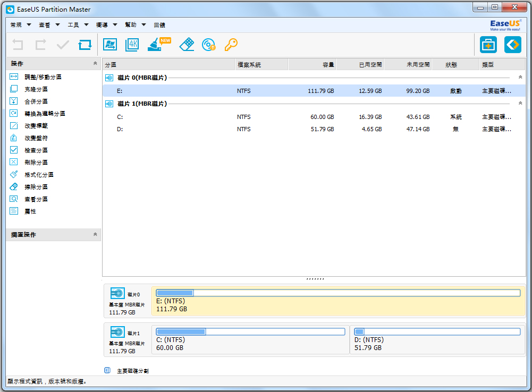Viewport: 532px width, 392px height.
Task: Select the E: partition row
Action: click(314, 90)
